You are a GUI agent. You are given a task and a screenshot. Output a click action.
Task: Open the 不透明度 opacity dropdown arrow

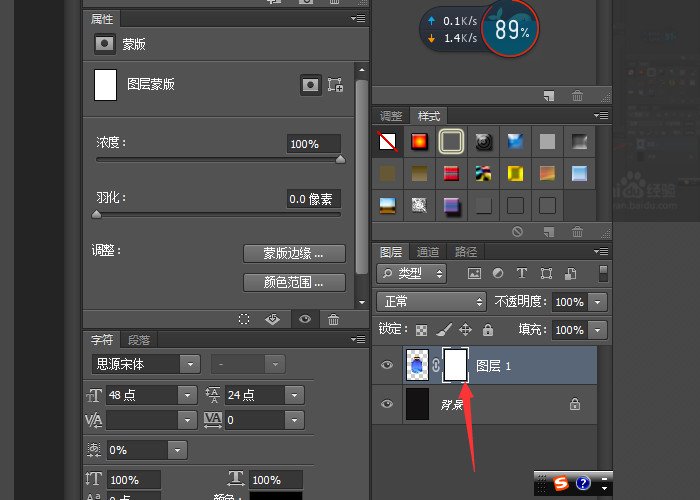(x=598, y=301)
